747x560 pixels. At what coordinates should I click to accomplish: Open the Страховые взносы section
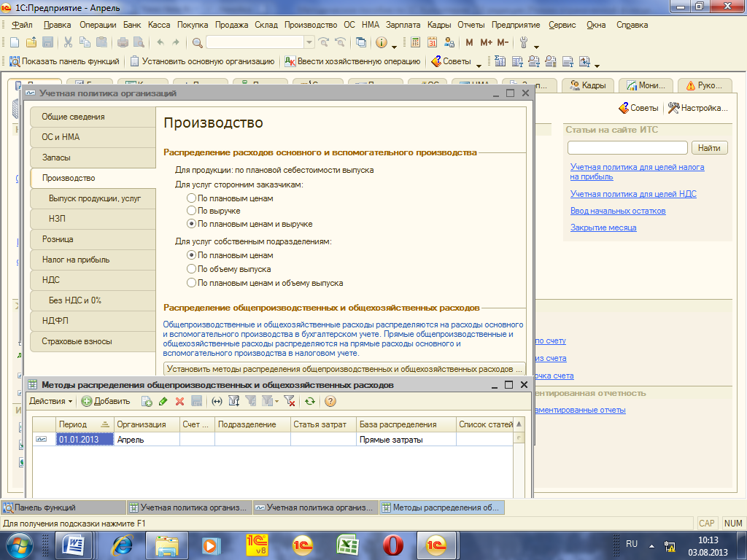pyautogui.click(x=93, y=341)
